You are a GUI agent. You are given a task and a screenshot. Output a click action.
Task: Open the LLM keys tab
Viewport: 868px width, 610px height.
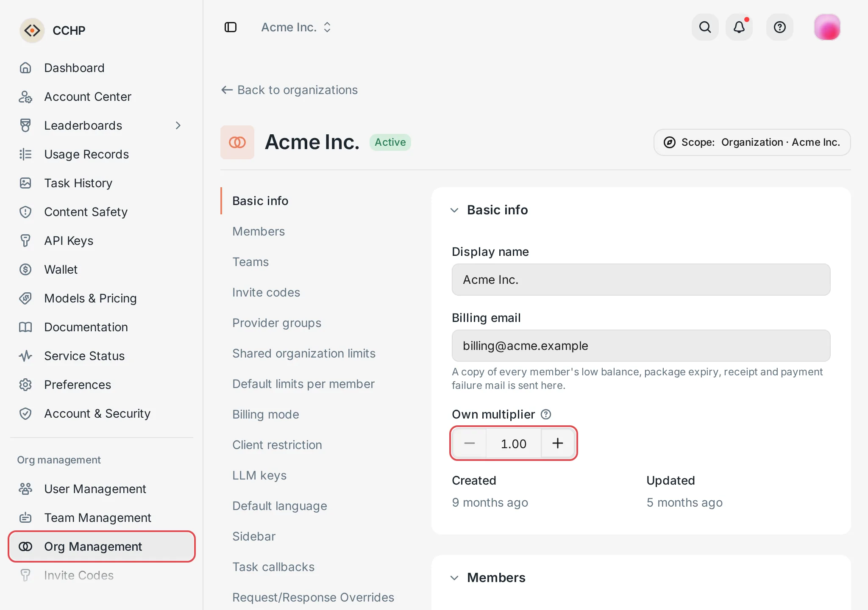[259, 475]
